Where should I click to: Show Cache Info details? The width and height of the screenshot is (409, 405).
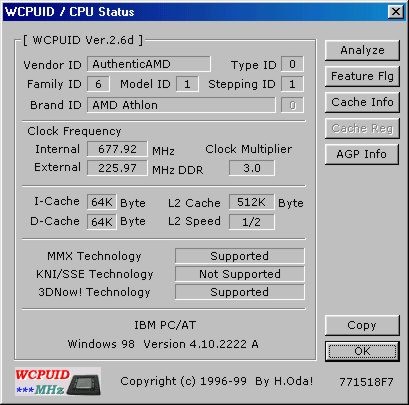362,102
